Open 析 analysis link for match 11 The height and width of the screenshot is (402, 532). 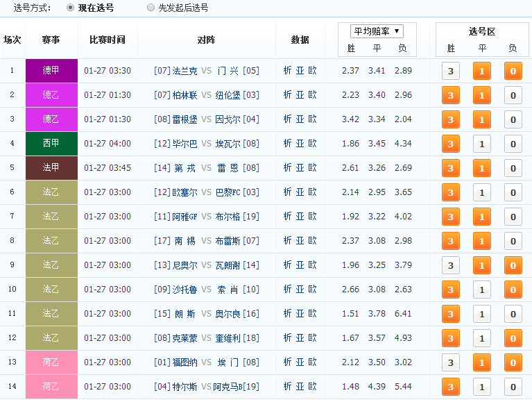tap(287, 314)
